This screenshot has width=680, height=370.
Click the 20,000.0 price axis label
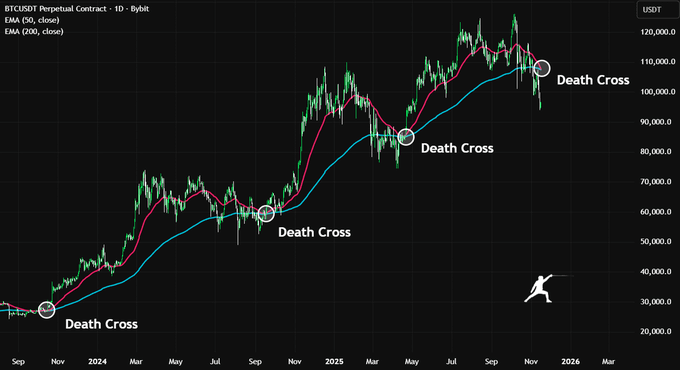pyautogui.click(x=657, y=331)
